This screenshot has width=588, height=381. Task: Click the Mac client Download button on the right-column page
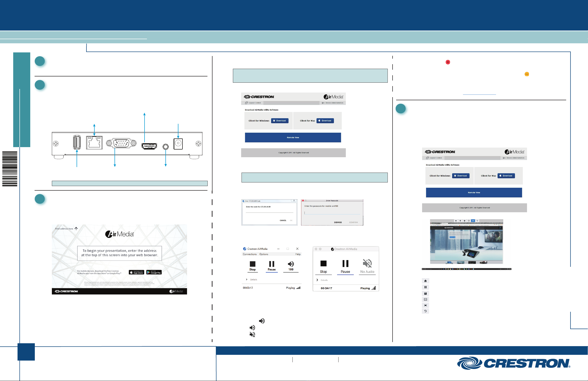click(506, 176)
